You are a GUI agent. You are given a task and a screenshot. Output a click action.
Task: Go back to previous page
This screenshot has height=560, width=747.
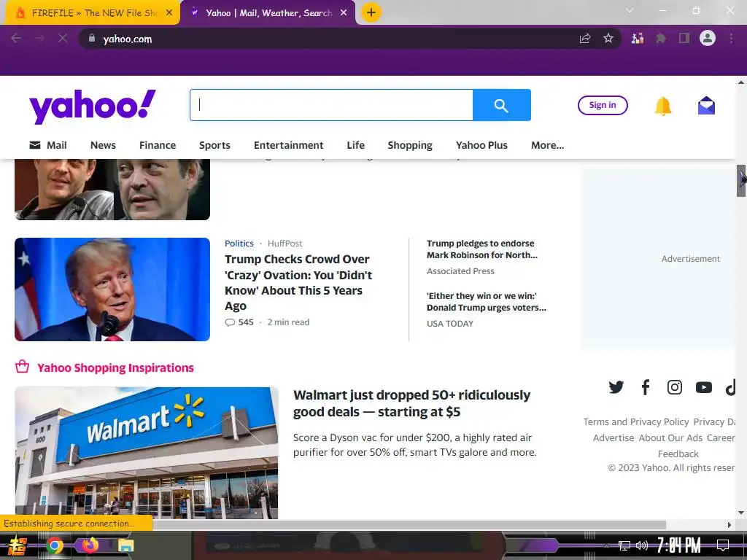16,38
